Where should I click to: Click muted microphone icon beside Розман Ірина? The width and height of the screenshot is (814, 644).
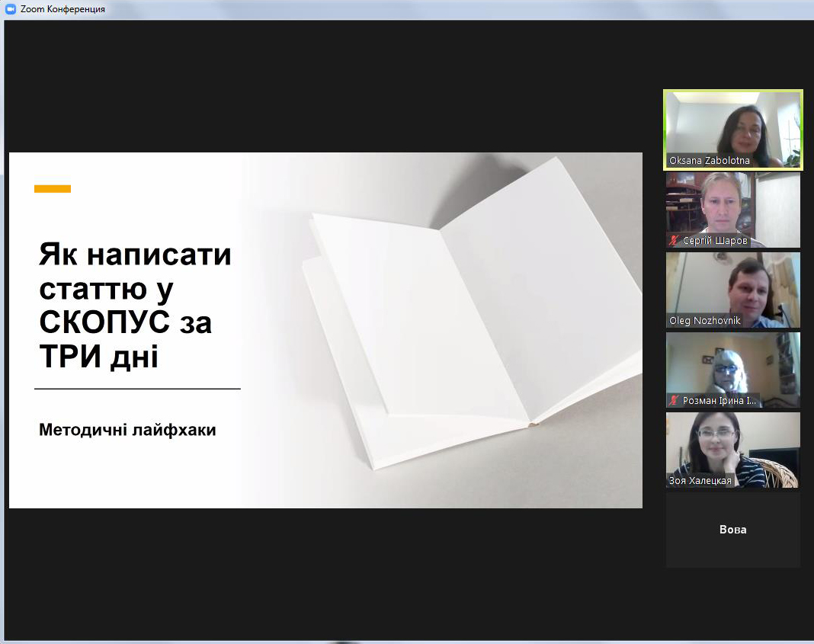tap(674, 400)
